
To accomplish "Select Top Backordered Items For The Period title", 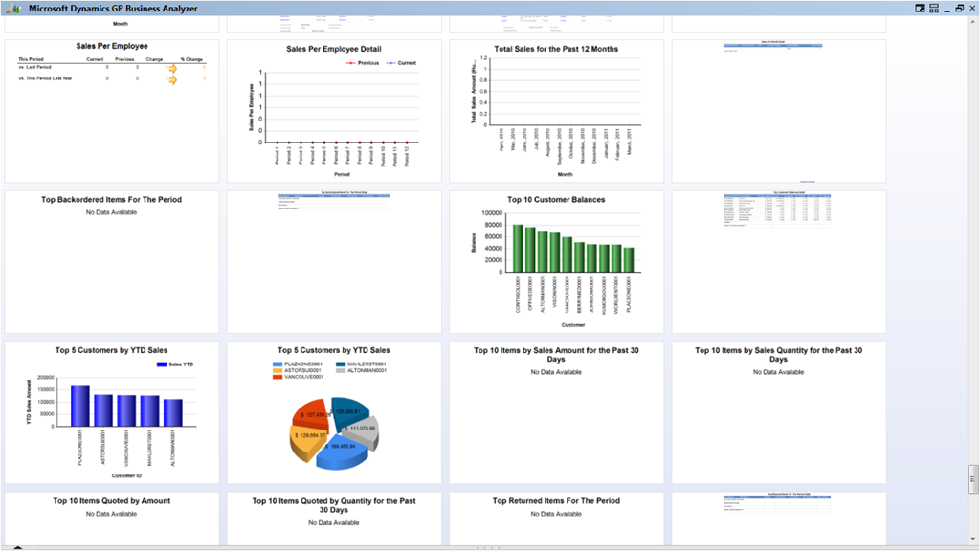I will (111, 200).
